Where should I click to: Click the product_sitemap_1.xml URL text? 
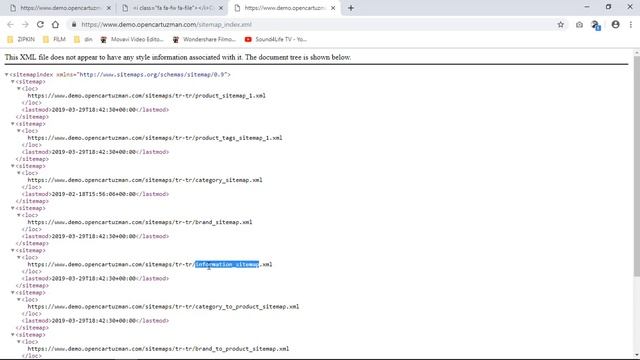click(147, 96)
